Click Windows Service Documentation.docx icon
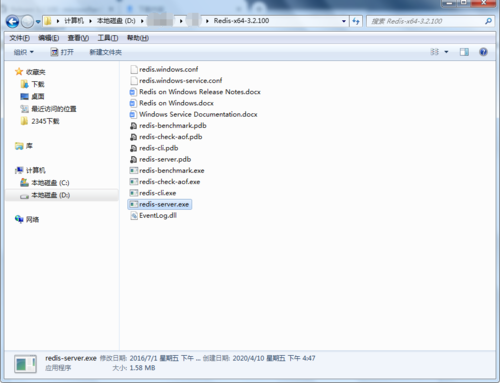The height and width of the screenshot is (383, 500). point(133,115)
